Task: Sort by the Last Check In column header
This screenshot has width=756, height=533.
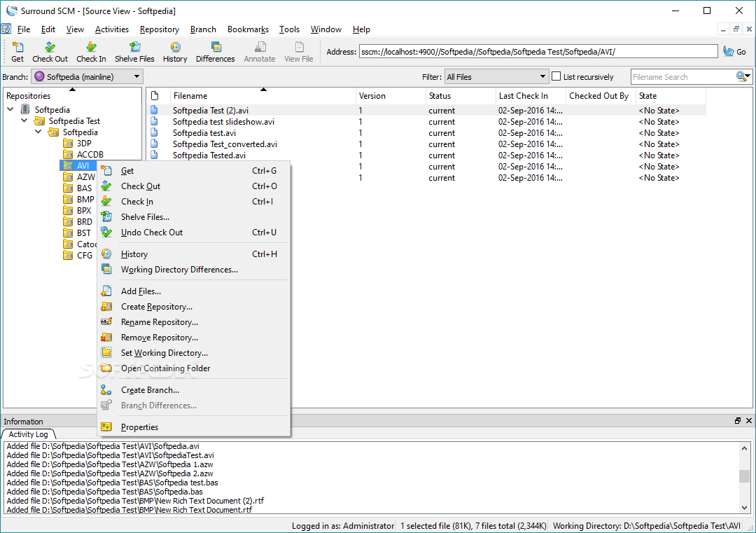Action: (x=531, y=95)
